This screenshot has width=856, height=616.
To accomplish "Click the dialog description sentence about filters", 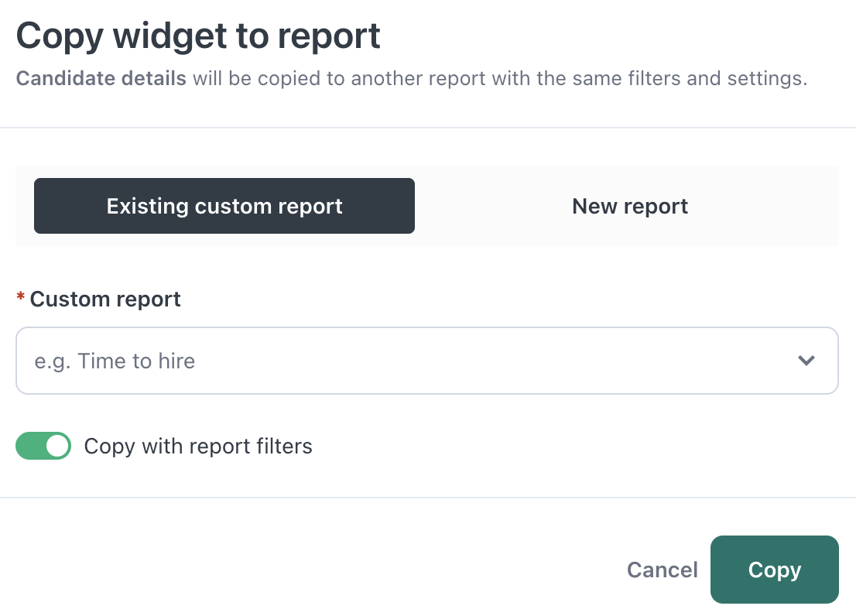I will coord(495,79).
